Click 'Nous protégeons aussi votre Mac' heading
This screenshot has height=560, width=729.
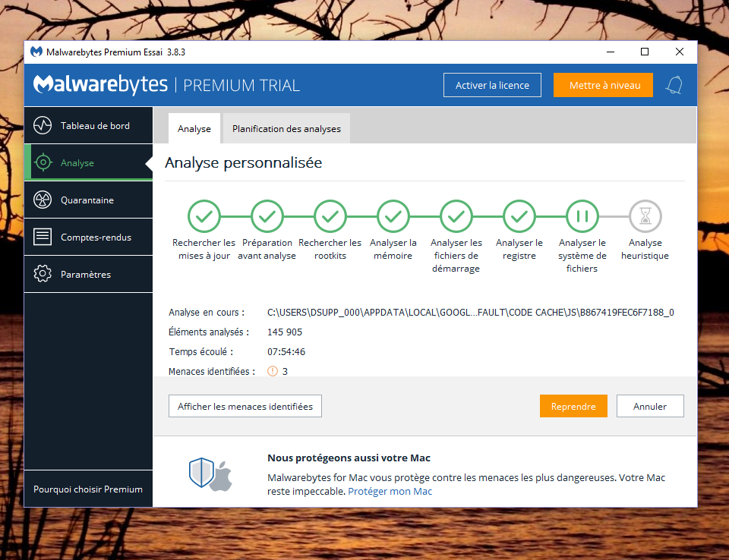349,458
